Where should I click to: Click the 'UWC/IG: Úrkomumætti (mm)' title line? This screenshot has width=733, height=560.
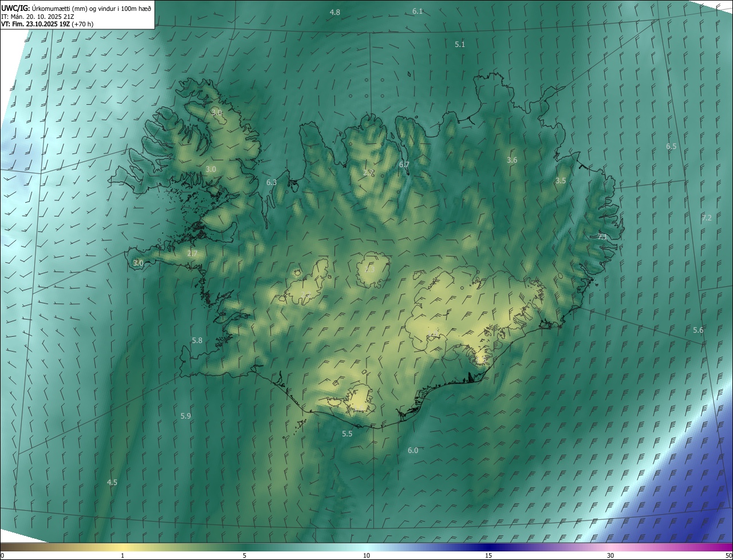point(76,8)
